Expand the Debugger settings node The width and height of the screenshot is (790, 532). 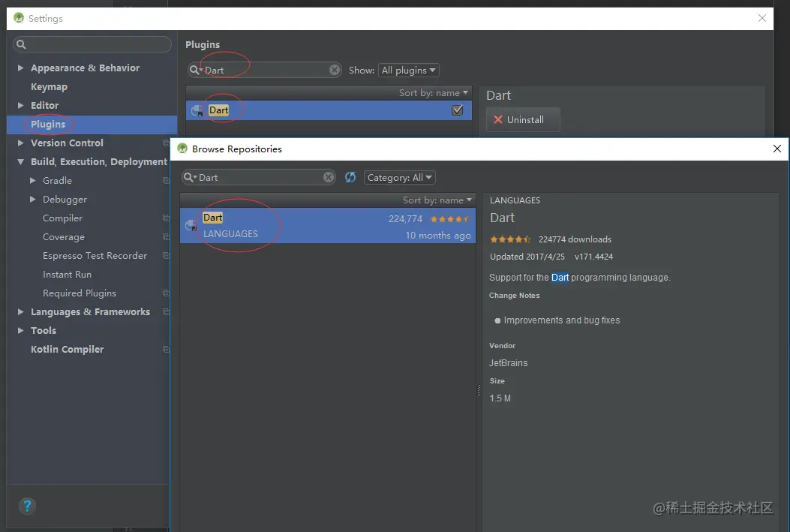point(33,199)
